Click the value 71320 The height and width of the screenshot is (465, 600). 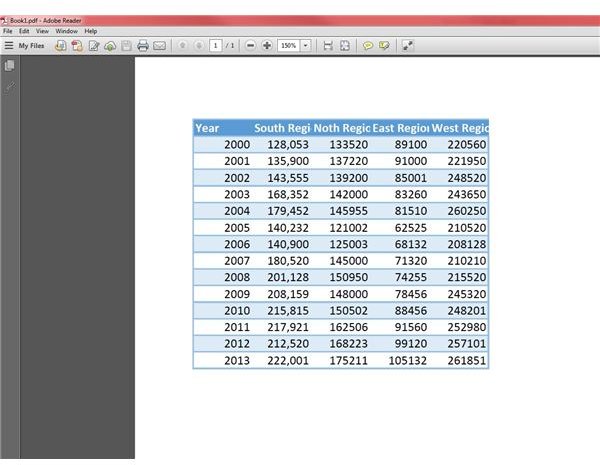[411, 261]
